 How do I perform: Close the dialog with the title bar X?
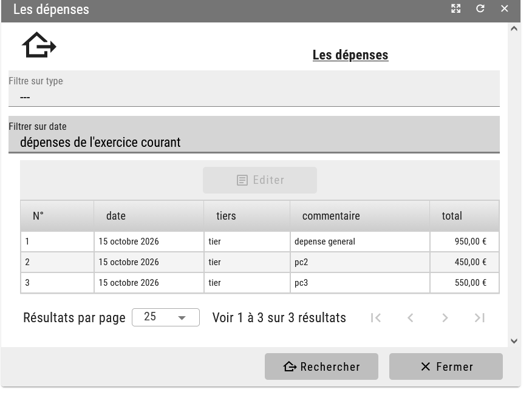click(x=505, y=8)
